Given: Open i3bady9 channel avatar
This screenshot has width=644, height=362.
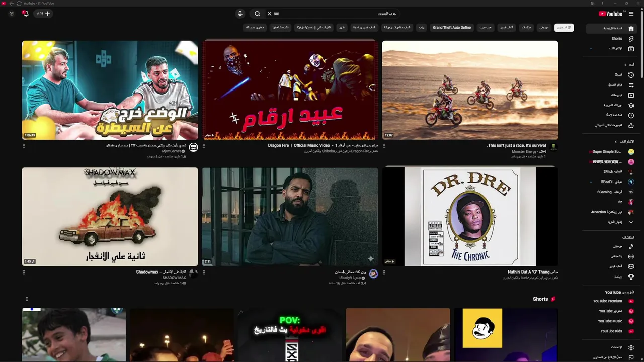Looking at the screenshot, I should [373, 274].
